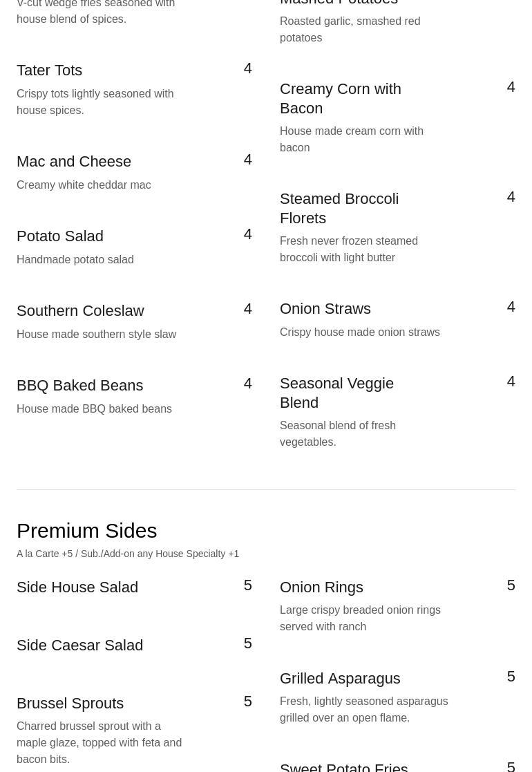
Task: Open the Steamed Broccoli Florets item
Action: [339, 208]
